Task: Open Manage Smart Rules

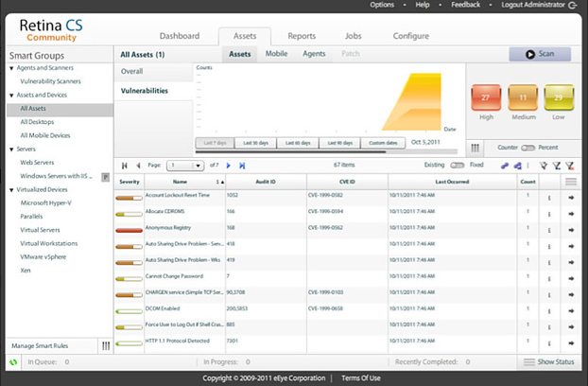Action: tap(40, 346)
